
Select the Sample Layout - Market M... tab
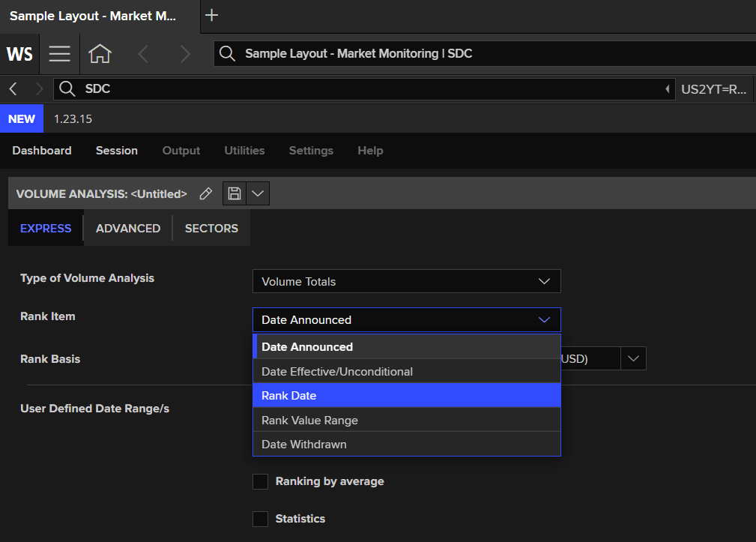click(x=100, y=16)
